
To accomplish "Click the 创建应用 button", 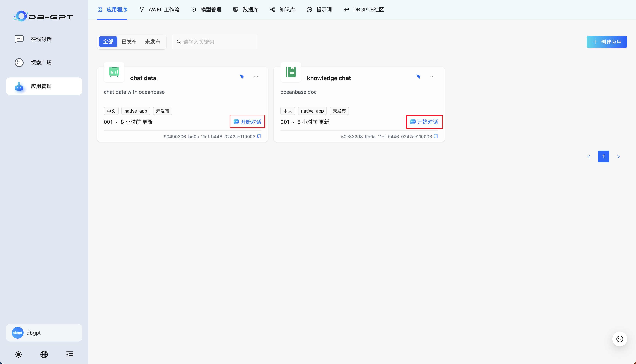I will [607, 42].
